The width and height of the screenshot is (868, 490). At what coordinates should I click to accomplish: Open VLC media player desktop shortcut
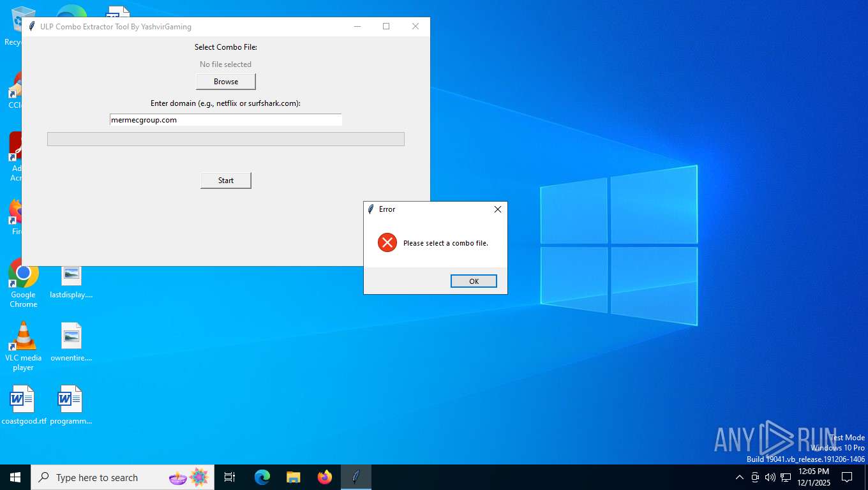point(23,346)
